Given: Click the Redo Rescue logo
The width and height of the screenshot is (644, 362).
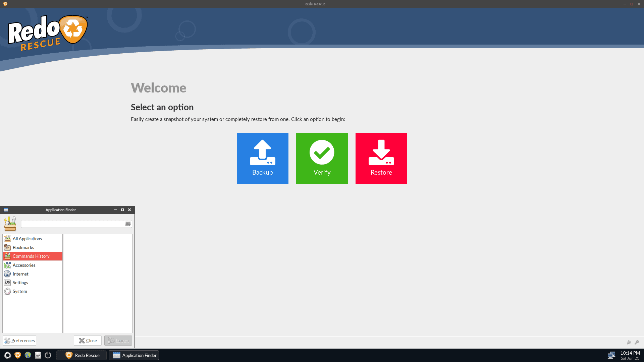Looking at the screenshot, I should (48, 33).
